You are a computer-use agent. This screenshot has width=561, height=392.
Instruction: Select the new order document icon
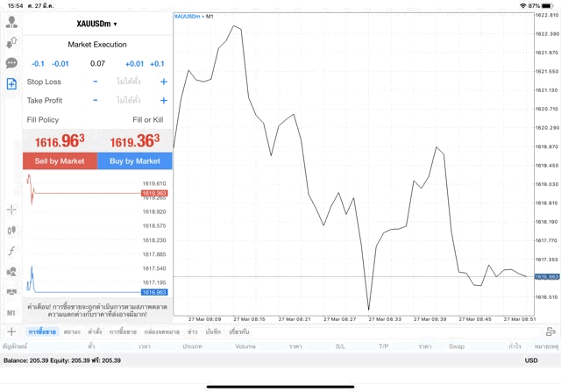click(11, 84)
